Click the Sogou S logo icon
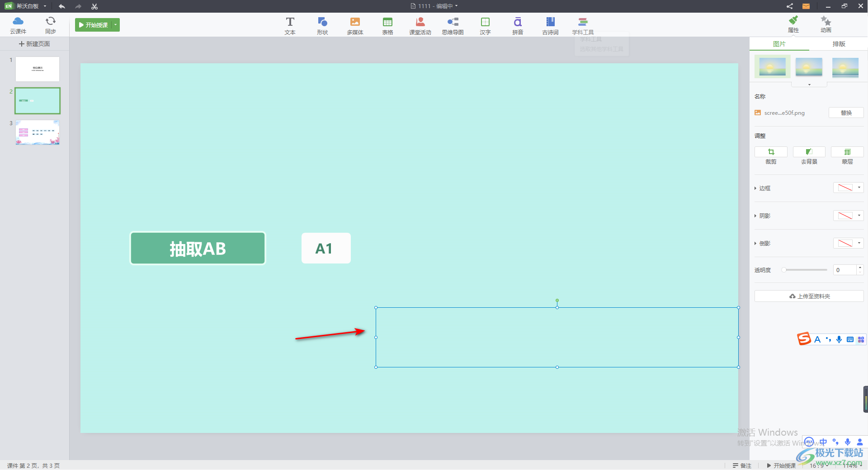Screen dimensions: 868x470 coord(804,338)
